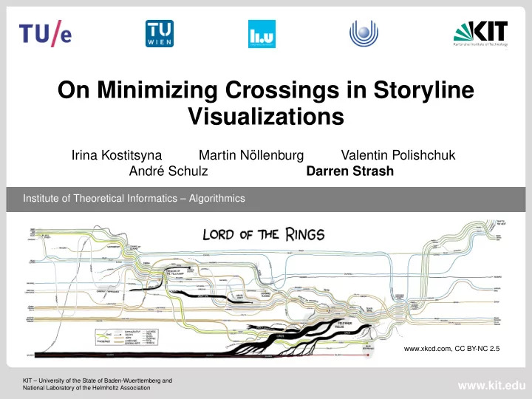This screenshot has width=532, height=399.
Task: Click 'KIT – University of the State of Baden-Wuerttemberg' footer text
Action: 98,381
